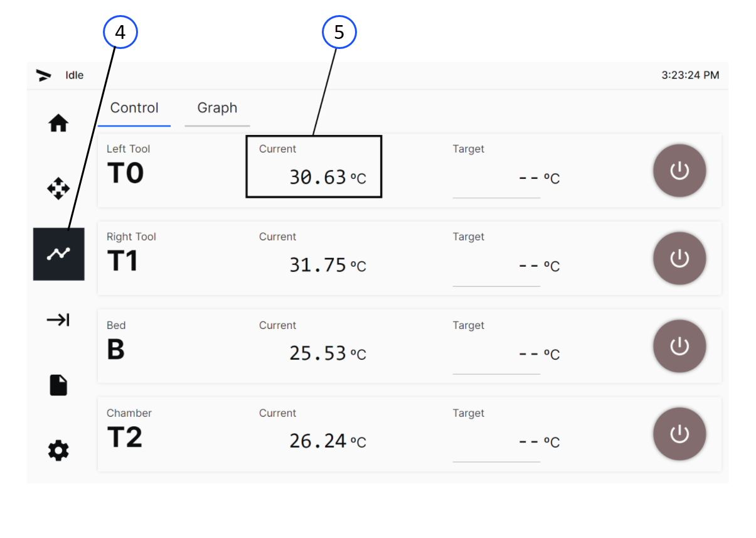Select the Temperature graph sidebar icon

58,254
